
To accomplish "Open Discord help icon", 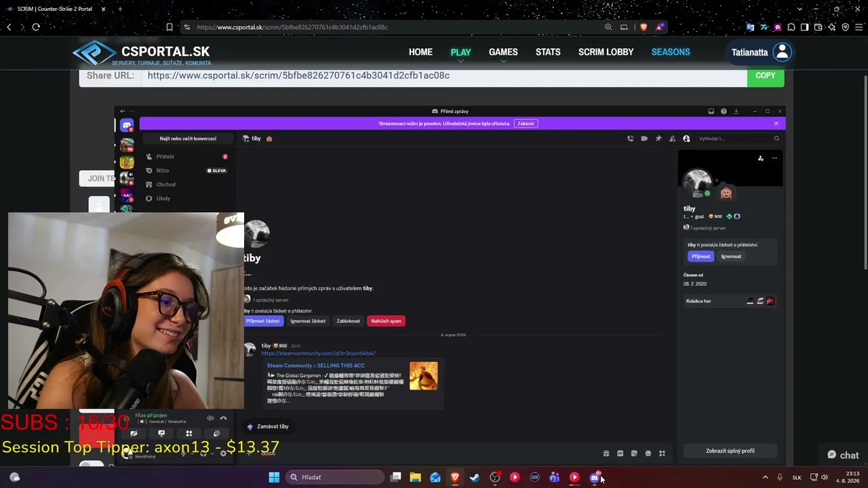I will (x=724, y=111).
